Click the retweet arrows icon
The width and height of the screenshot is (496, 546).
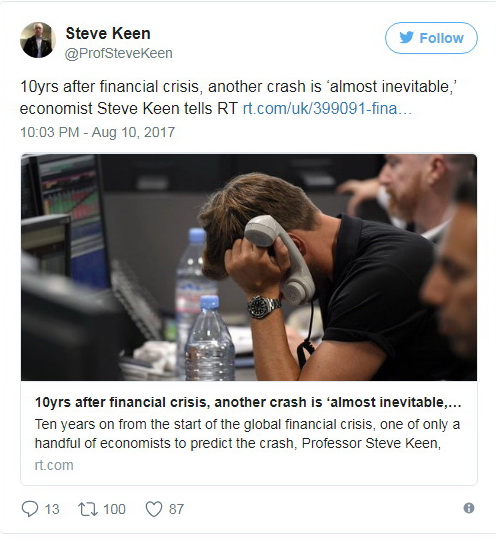coord(88,509)
